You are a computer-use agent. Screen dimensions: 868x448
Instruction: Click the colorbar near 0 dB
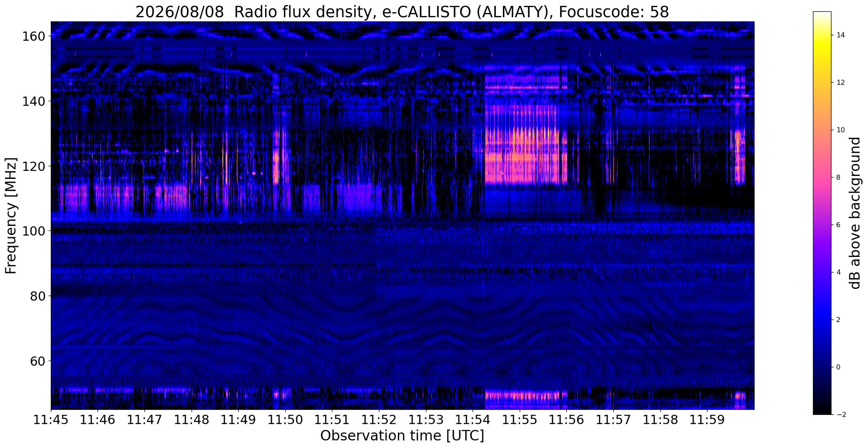point(822,367)
